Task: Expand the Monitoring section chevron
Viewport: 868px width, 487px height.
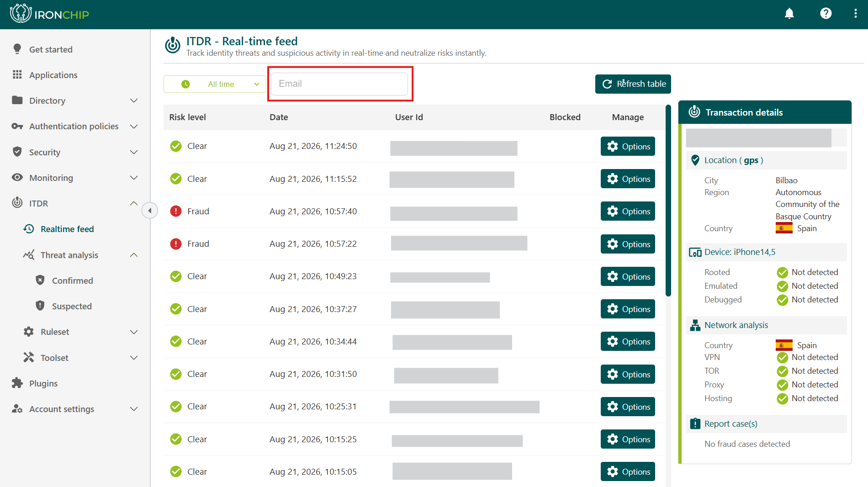Action: point(134,178)
